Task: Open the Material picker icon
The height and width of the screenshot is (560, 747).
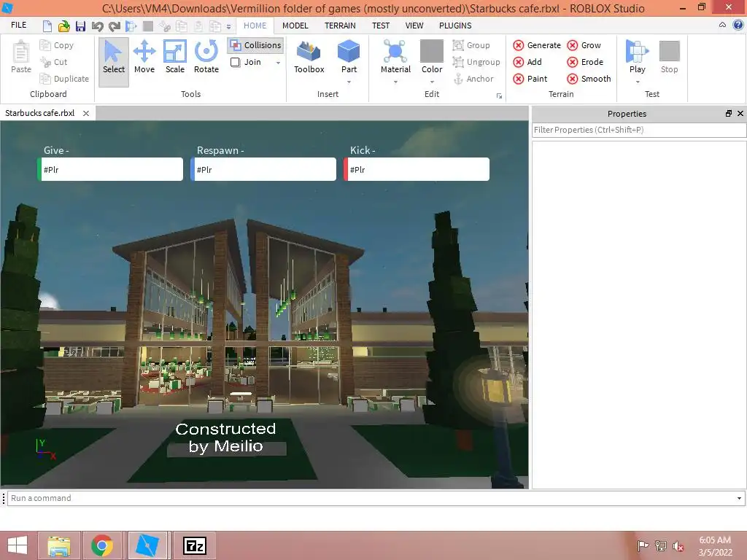Action: coord(395,51)
